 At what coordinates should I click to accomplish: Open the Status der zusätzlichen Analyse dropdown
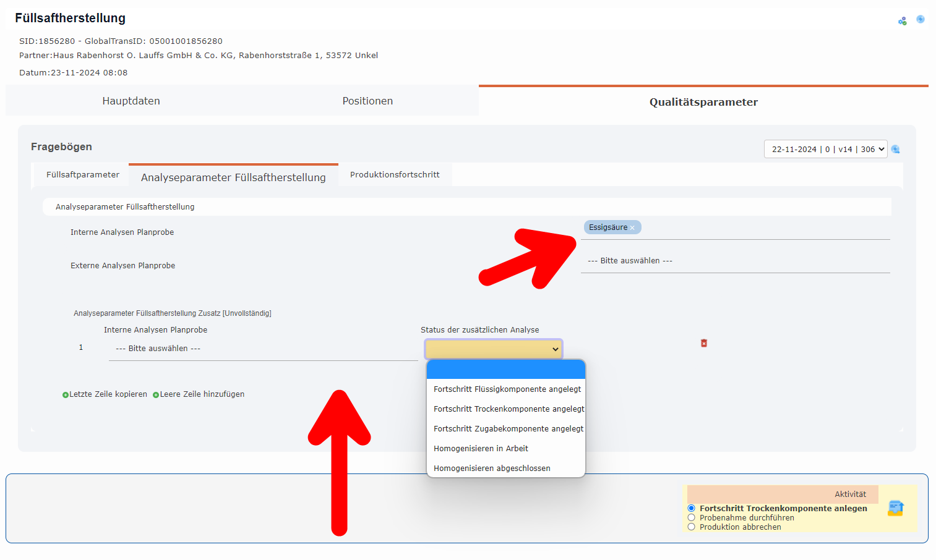[492, 349]
